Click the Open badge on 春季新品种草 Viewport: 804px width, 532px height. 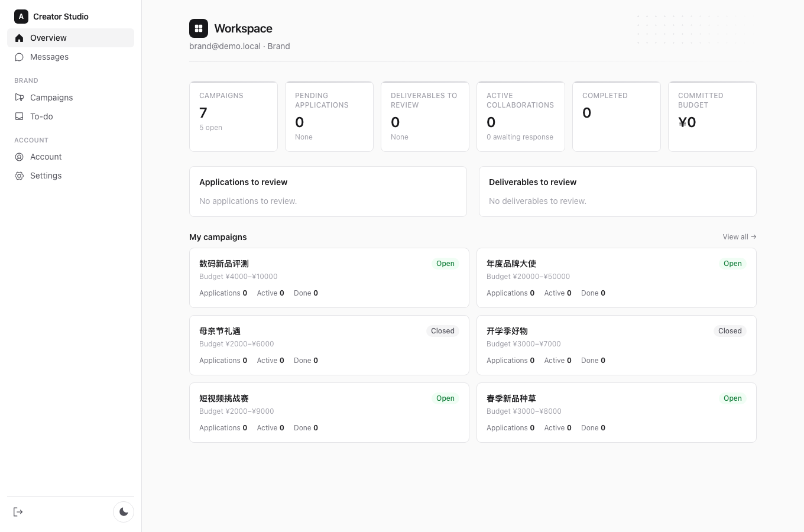732,398
